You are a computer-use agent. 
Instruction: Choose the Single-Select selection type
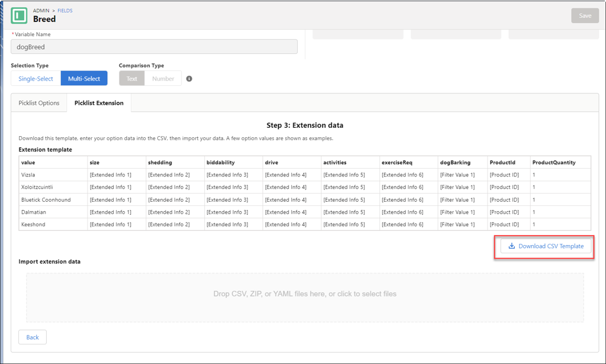pyautogui.click(x=36, y=79)
